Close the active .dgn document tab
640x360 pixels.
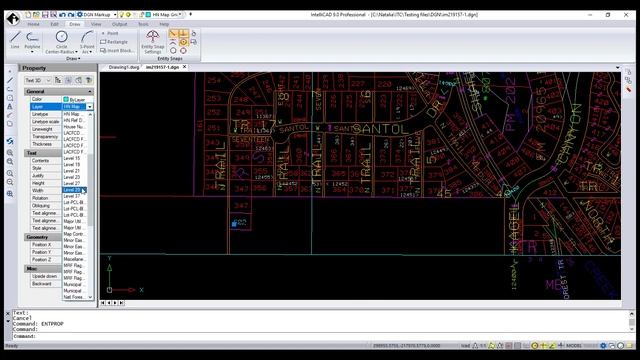pyautogui.click(x=184, y=67)
